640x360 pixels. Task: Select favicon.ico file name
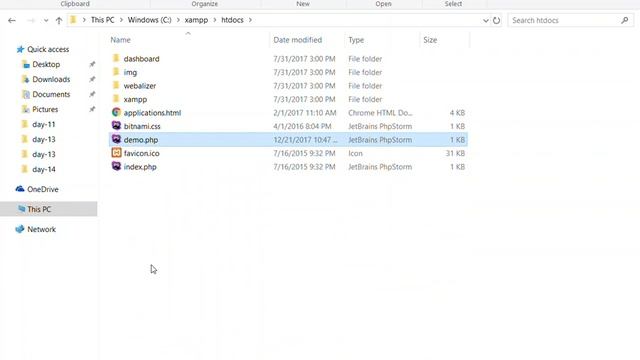[x=142, y=153]
